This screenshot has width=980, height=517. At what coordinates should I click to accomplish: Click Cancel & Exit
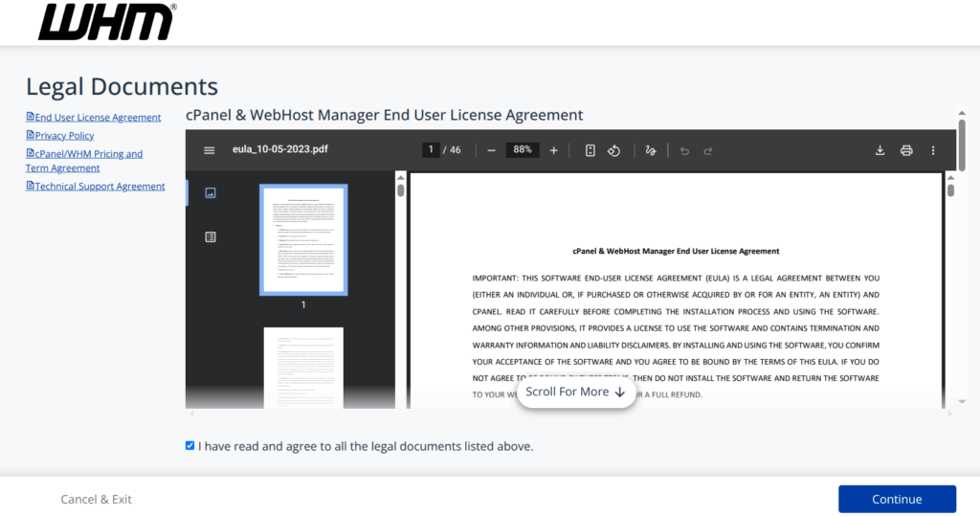[97, 499]
